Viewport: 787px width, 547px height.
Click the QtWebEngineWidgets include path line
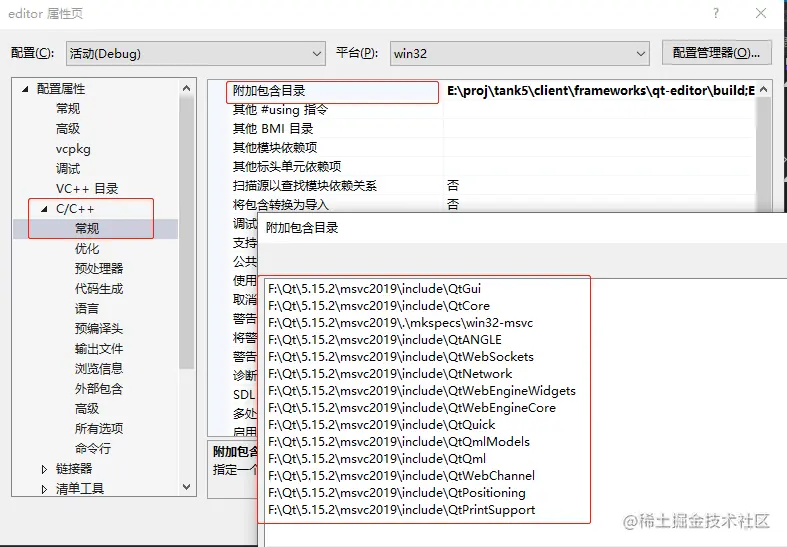[422, 391]
